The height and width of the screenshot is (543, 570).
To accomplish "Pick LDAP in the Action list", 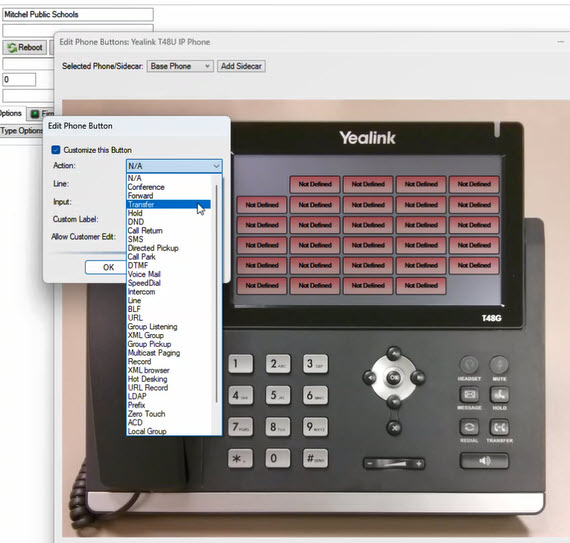I will (169, 396).
